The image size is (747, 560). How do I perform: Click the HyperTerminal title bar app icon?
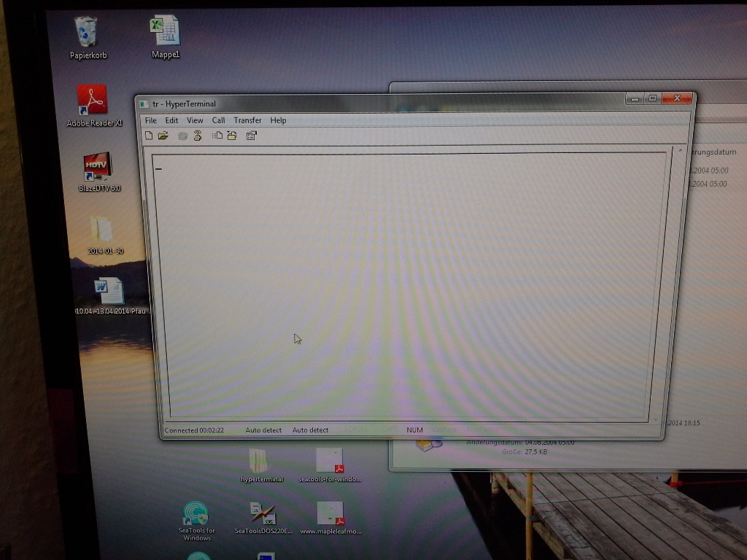click(x=144, y=104)
